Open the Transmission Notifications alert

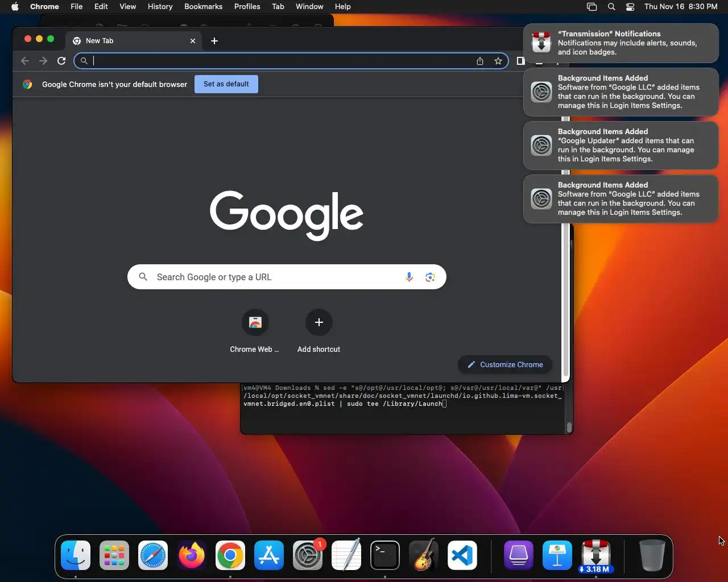pos(621,43)
